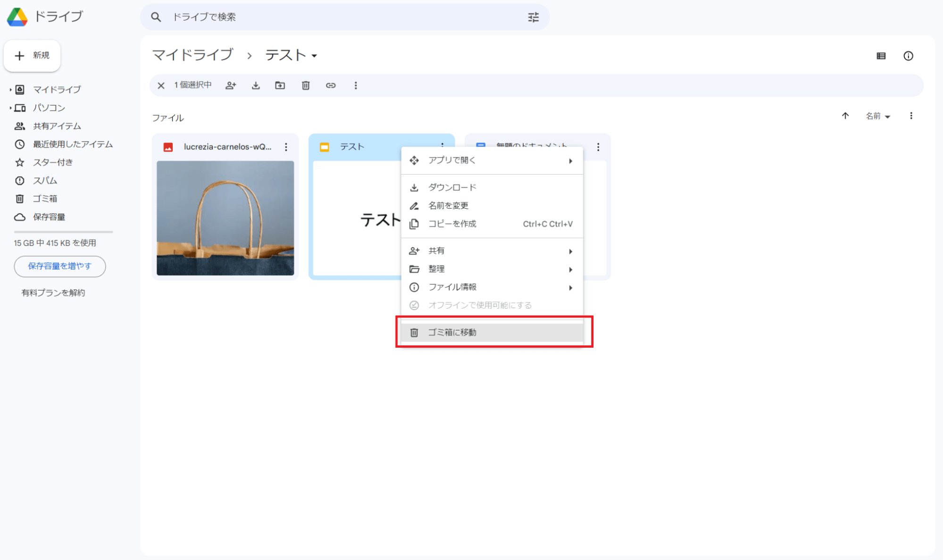Viewport: 943px width, 560px height.
Task: Expand the マイドライブ tree in sidebar
Action: (10, 90)
